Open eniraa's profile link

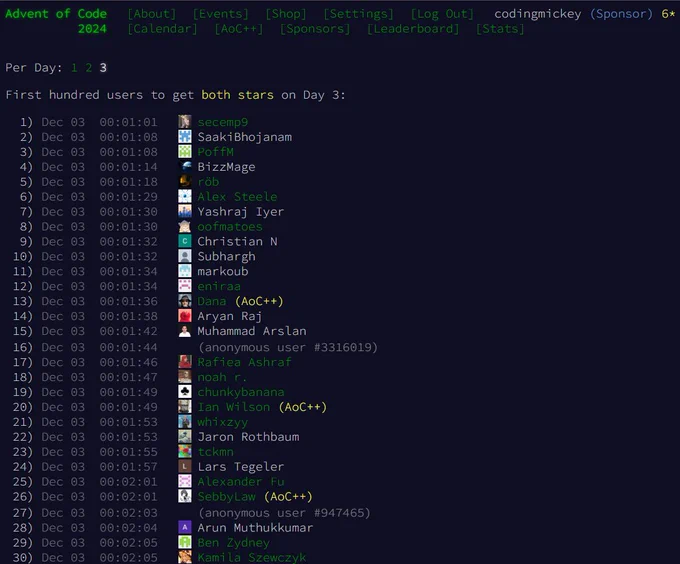pyautogui.click(x=219, y=286)
